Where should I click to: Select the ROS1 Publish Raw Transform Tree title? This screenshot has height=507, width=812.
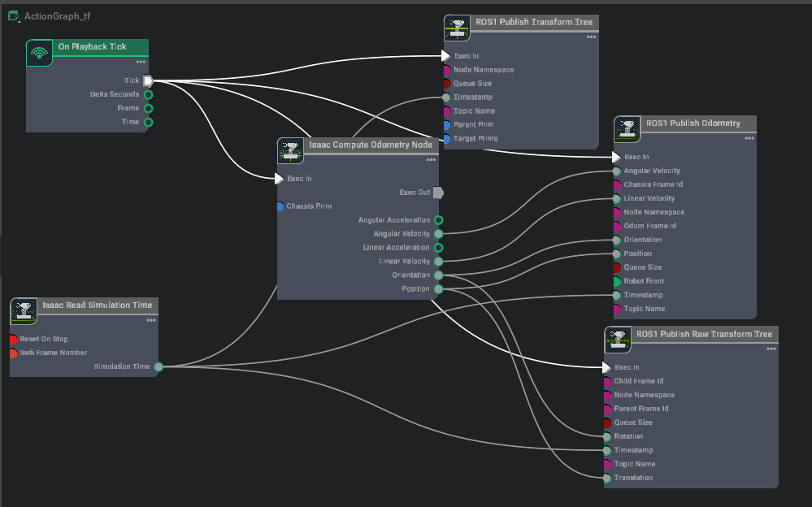pos(704,334)
